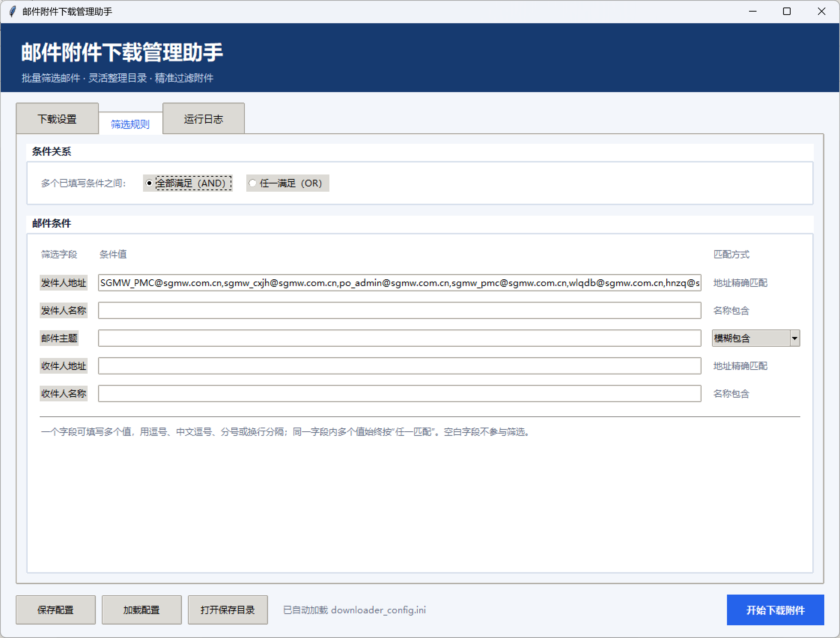Choose 任一满足 (OR) radio option

point(287,183)
